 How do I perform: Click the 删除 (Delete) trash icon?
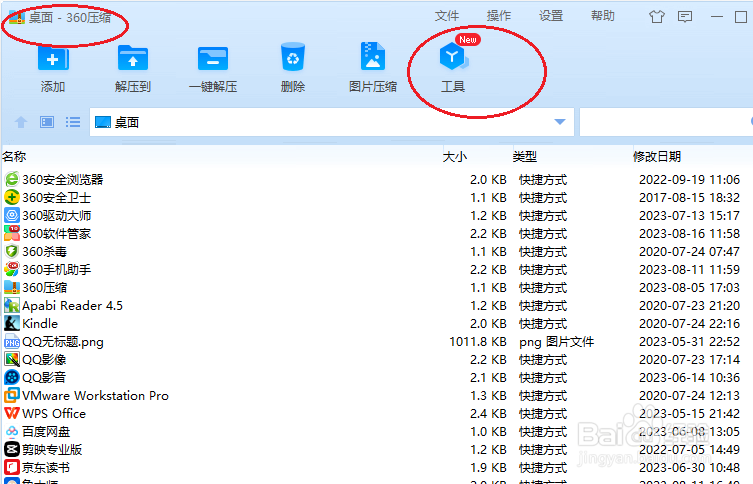tap(293, 57)
